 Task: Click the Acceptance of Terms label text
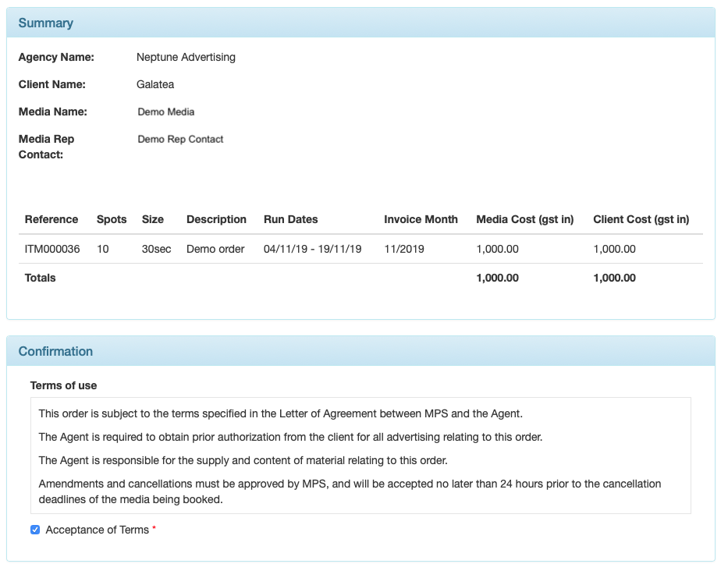click(97, 530)
